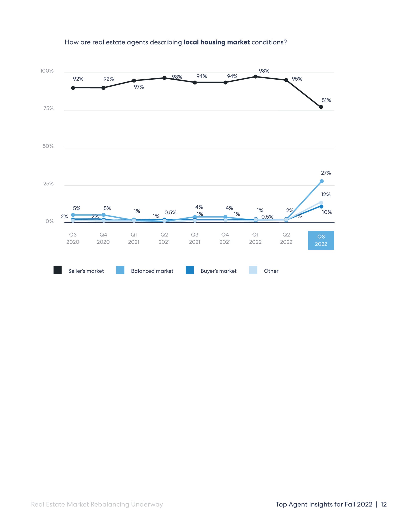
Task: Click the 10% buyer's market data point
Action: pos(321,207)
